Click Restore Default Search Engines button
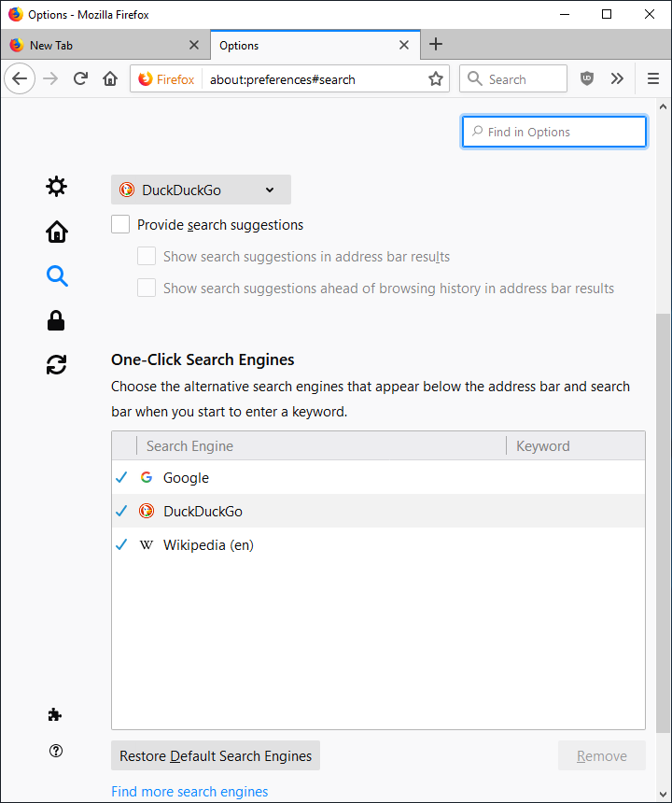672x803 pixels. pyautogui.click(x=216, y=755)
